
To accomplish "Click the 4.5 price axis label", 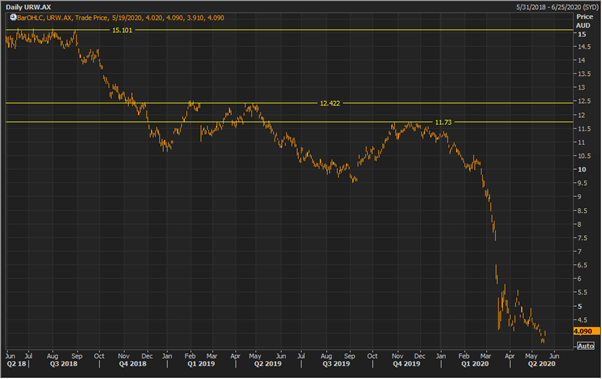I will pyautogui.click(x=583, y=319).
